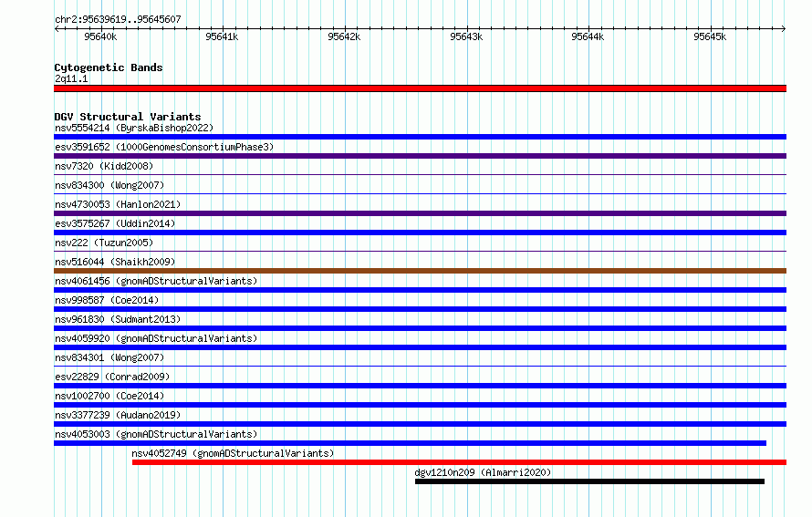
Task: Click the red 2q11.1 cytogenetic band bar
Action: (420, 88)
